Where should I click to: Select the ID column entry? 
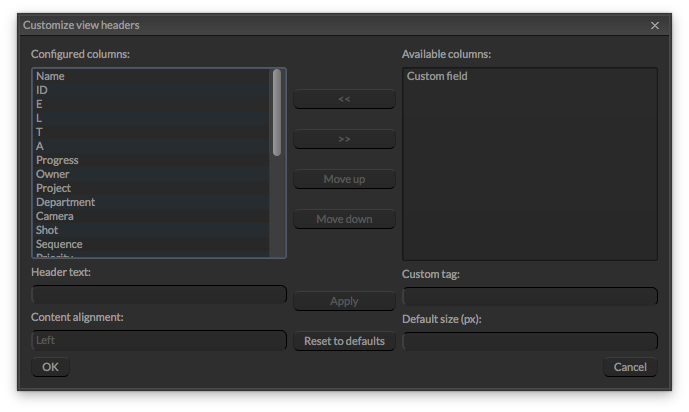coord(152,90)
